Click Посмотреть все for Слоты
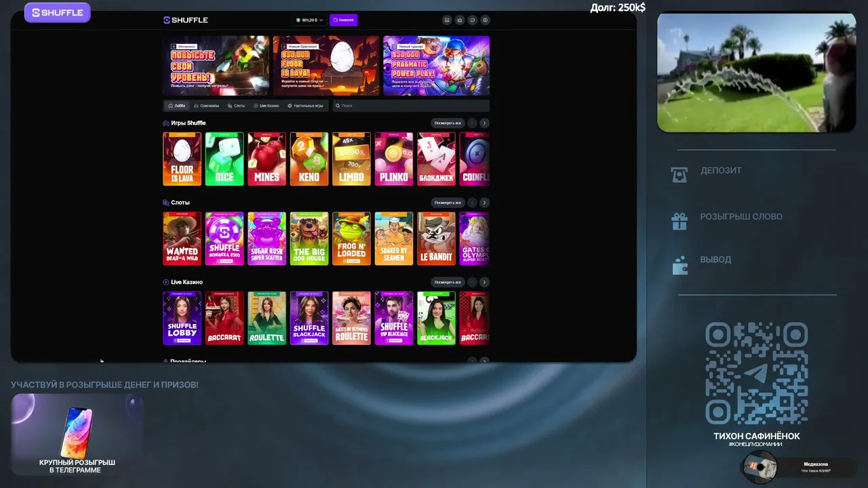The height and width of the screenshot is (488, 868). tap(448, 203)
